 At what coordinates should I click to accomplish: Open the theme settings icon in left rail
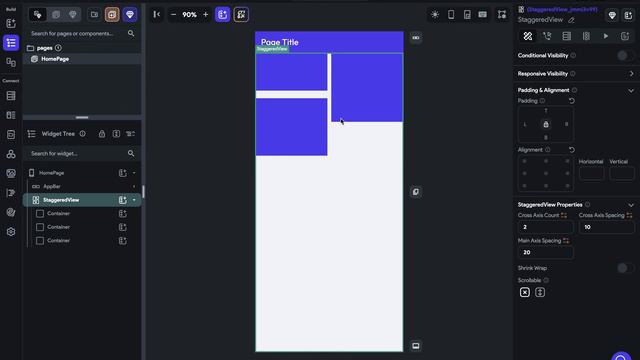point(11,212)
